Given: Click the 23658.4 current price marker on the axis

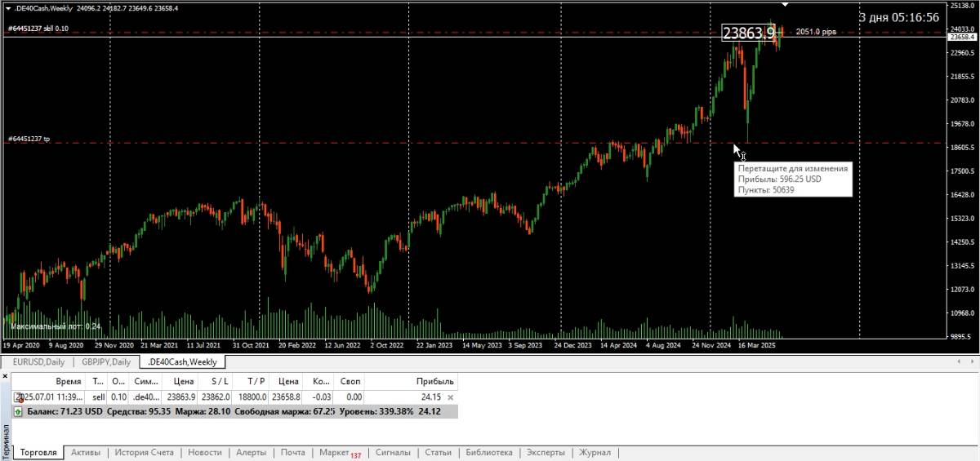Looking at the screenshot, I should tap(961, 37).
